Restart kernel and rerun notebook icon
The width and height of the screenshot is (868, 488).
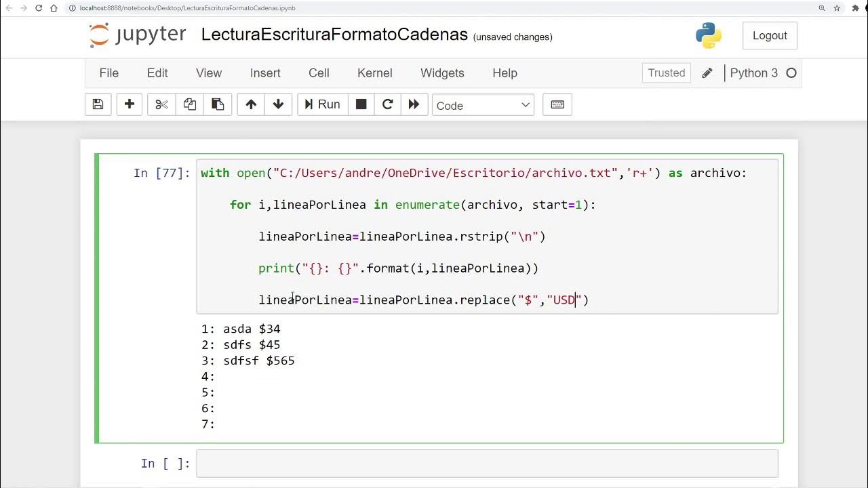(414, 104)
